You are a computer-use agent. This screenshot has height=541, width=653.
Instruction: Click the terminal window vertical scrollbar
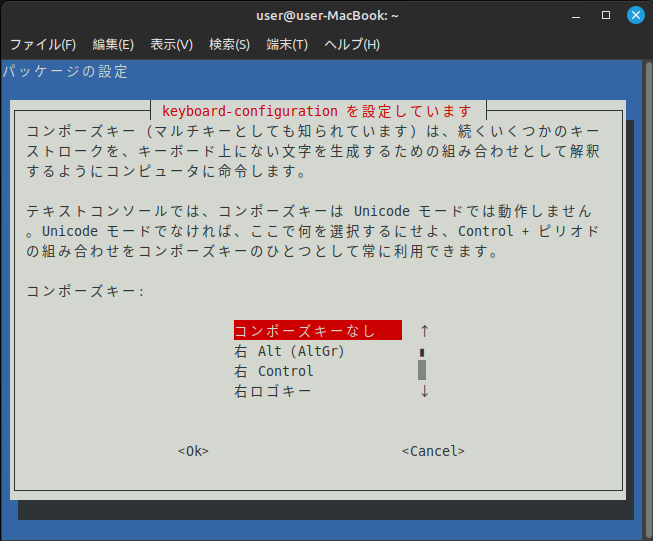[648, 298]
